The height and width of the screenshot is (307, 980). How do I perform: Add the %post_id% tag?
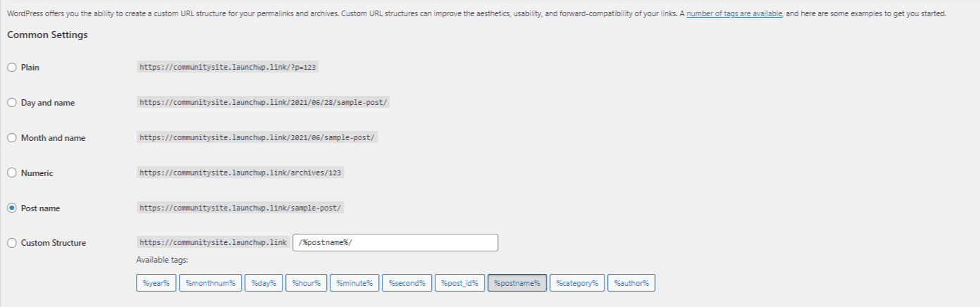click(x=459, y=283)
